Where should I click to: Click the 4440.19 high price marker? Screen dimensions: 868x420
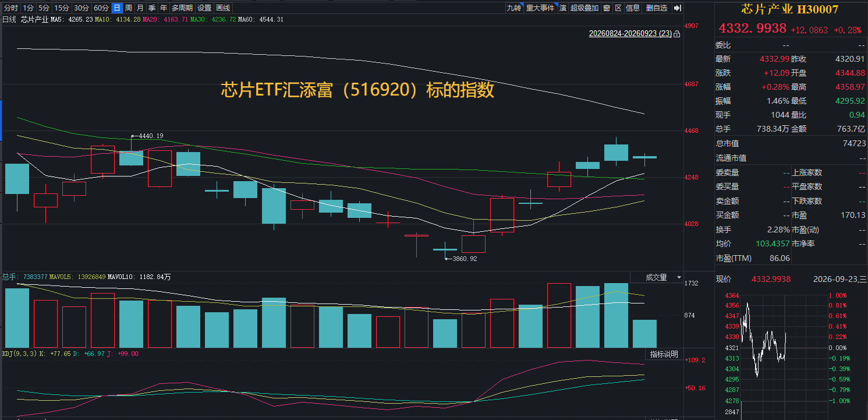(x=151, y=136)
